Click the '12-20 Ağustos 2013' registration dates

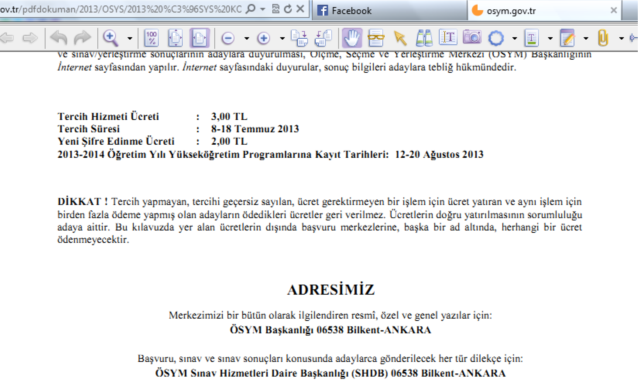coord(439,155)
